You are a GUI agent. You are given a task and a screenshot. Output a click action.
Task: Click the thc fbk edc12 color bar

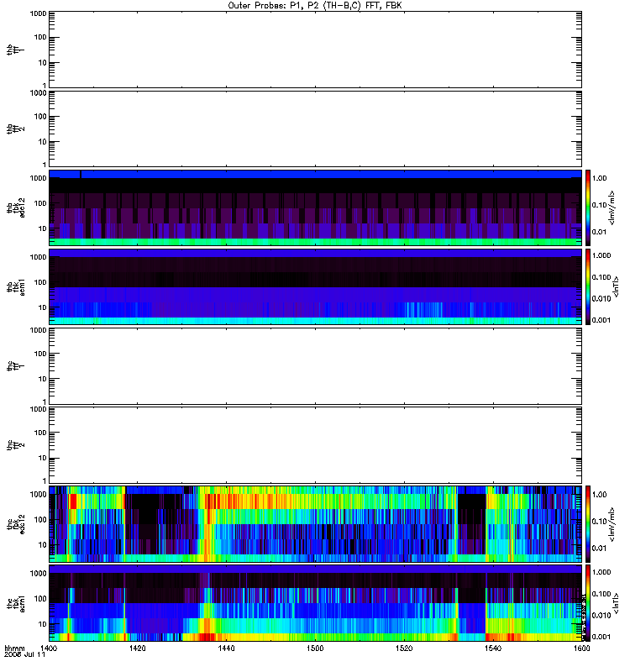coord(588,523)
